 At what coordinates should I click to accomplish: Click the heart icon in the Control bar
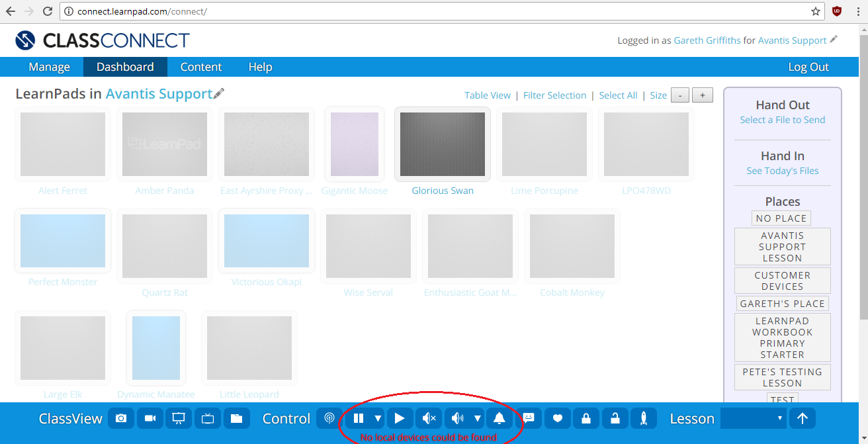557,418
